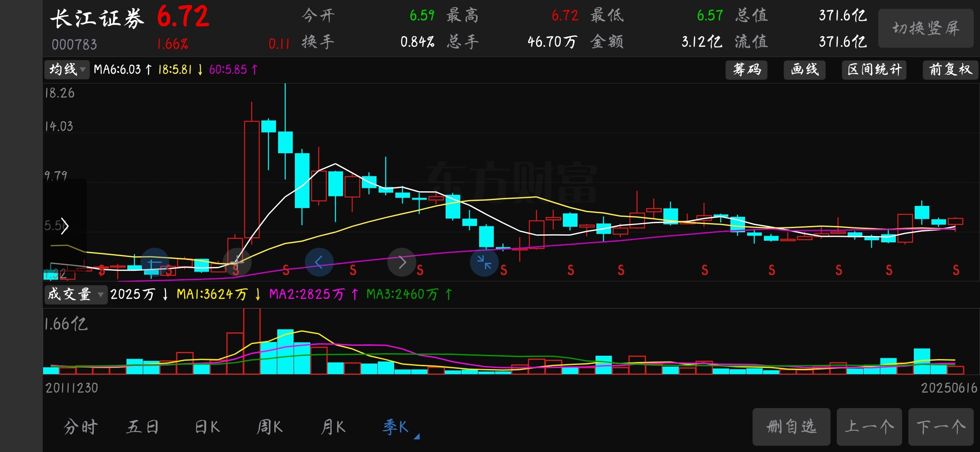
Task: Switch to portrait with 切换竖屏
Action: pyautogui.click(x=926, y=28)
